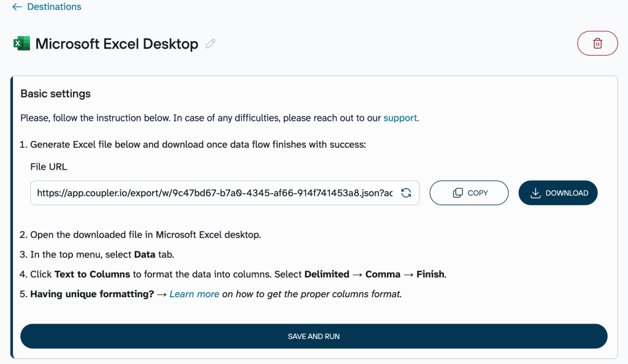Click inside the File URL field
Screen dimensions: 628x364
tap(215, 193)
